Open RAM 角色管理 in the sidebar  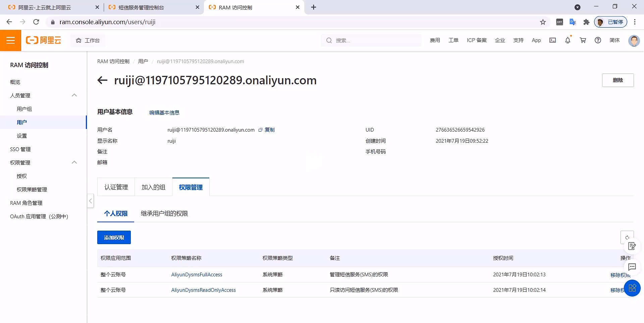pos(26,203)
